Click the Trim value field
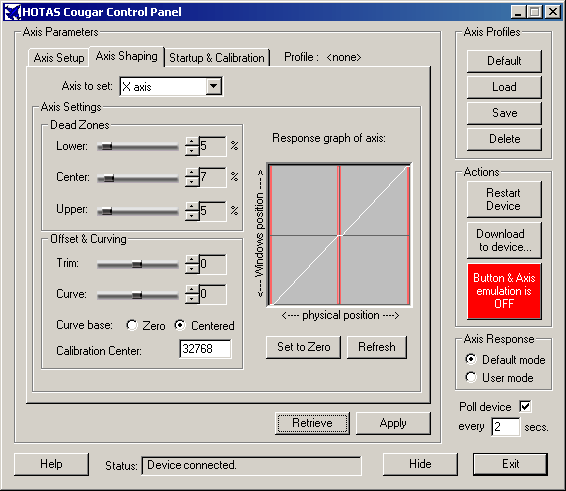Viewport: 566px width, 491px height. tap(213, 264)
